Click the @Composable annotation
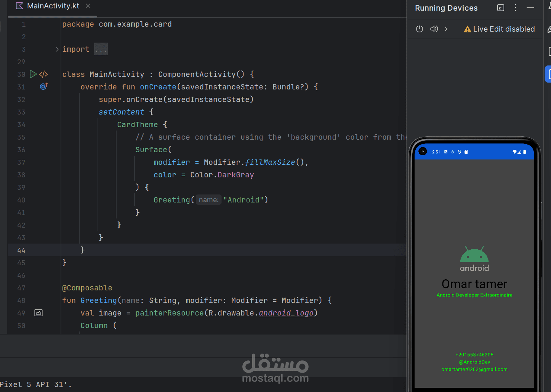 (x=87, y=288)
